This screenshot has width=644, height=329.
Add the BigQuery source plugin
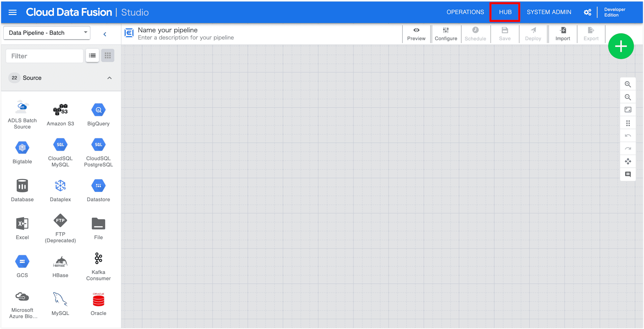(x=99, y=115)
